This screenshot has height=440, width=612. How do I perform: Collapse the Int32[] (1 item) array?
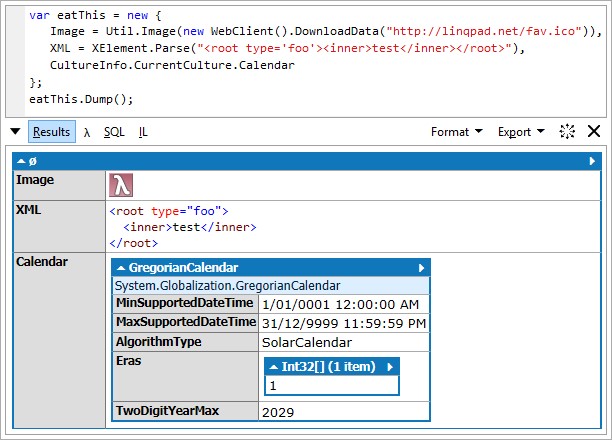(274, 367)
